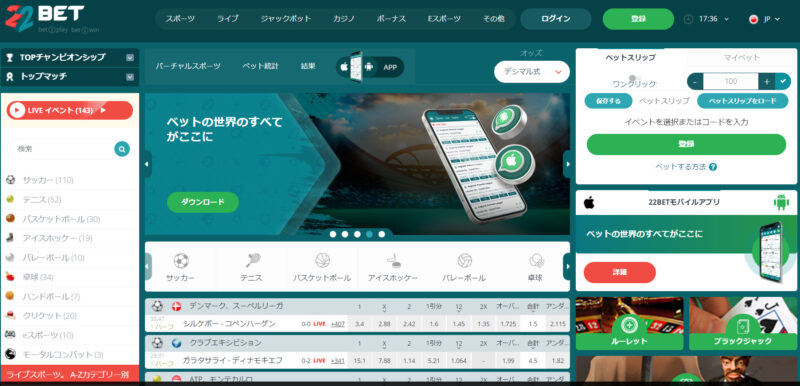Open the help icon beside ベットする方法

713,167
